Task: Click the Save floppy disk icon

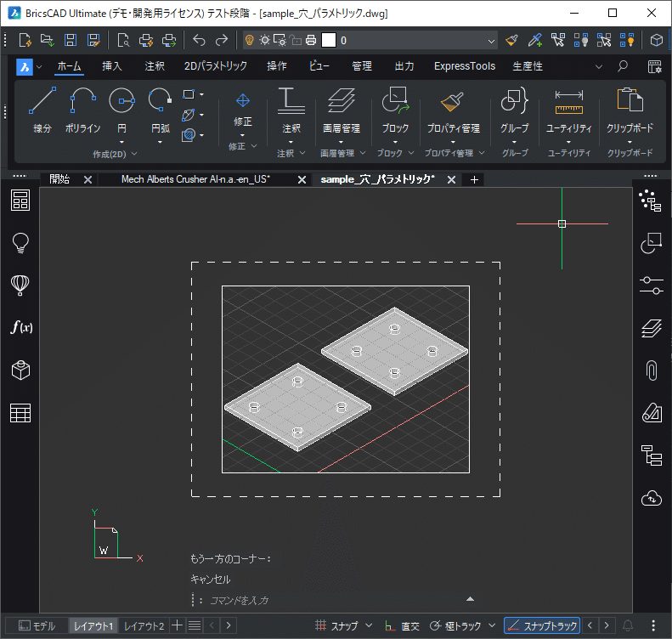Action: [71, 40]
